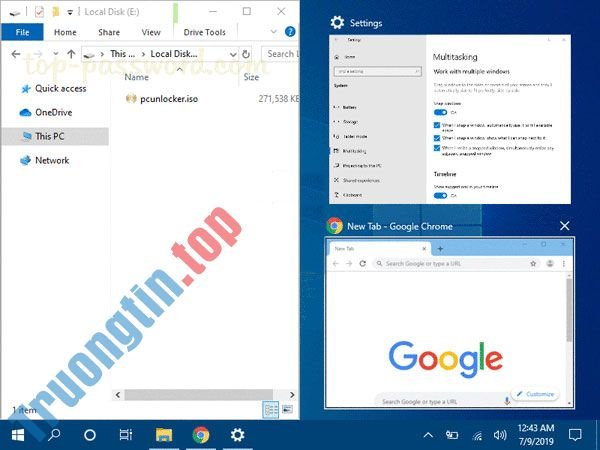Click 'Local Disk...' in the address breadcrumb

click(174, 54)
